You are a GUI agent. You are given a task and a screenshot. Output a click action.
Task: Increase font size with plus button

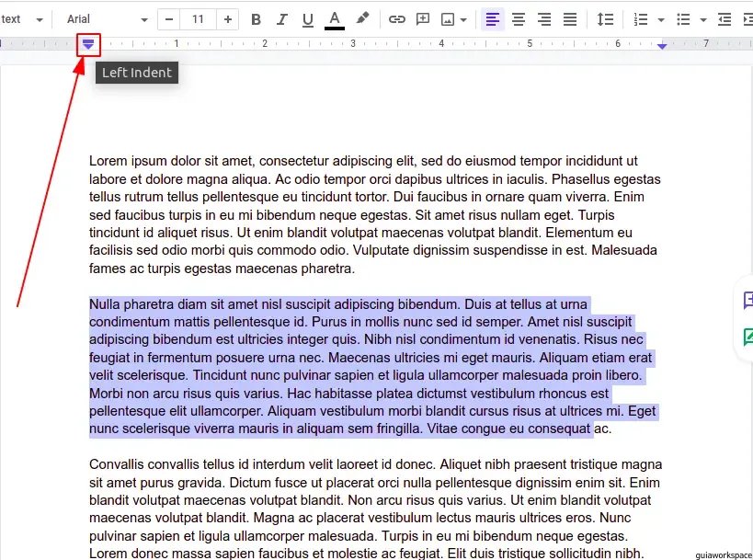[x=228, y=19]
